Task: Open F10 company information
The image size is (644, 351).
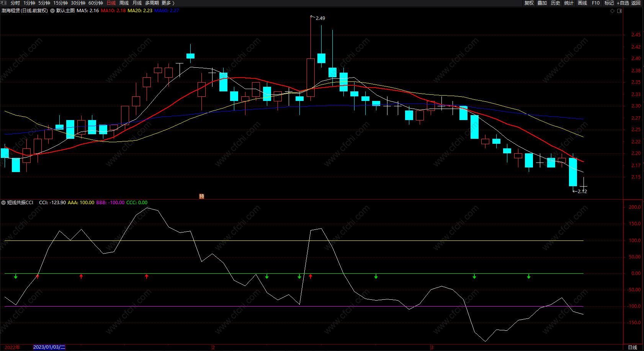Action: (596, 3)
